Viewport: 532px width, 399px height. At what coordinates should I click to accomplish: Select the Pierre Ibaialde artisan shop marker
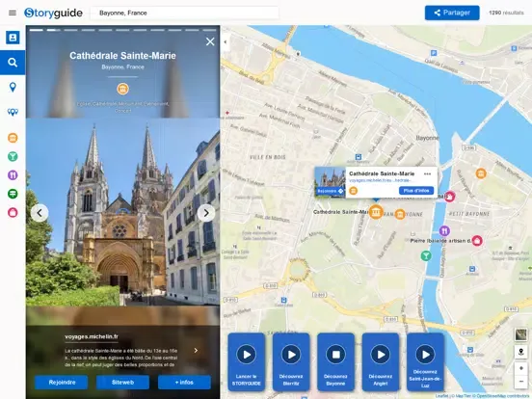[x=477, y=241]
